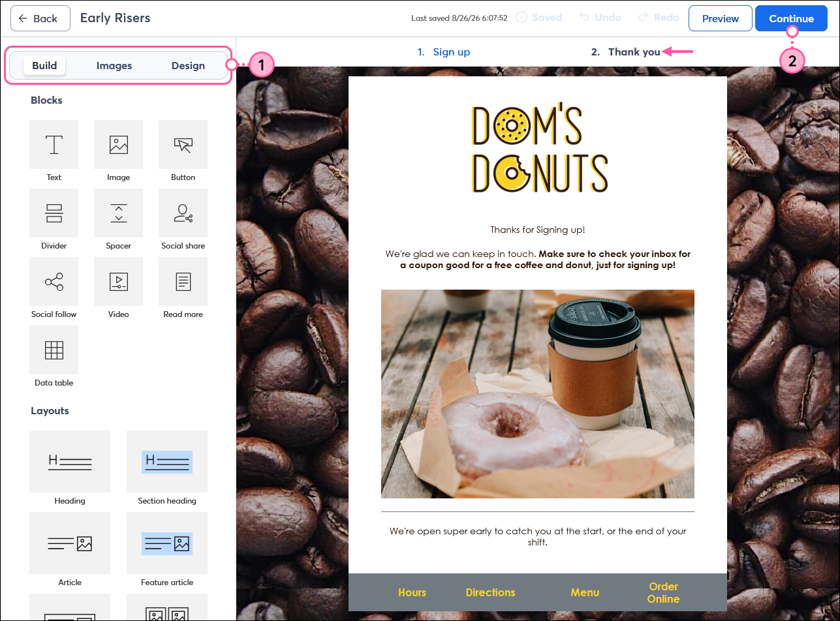The width and height of the screenshot is (840, 621).
Task: Open the Order Online footer link
Action: (663, 592)
